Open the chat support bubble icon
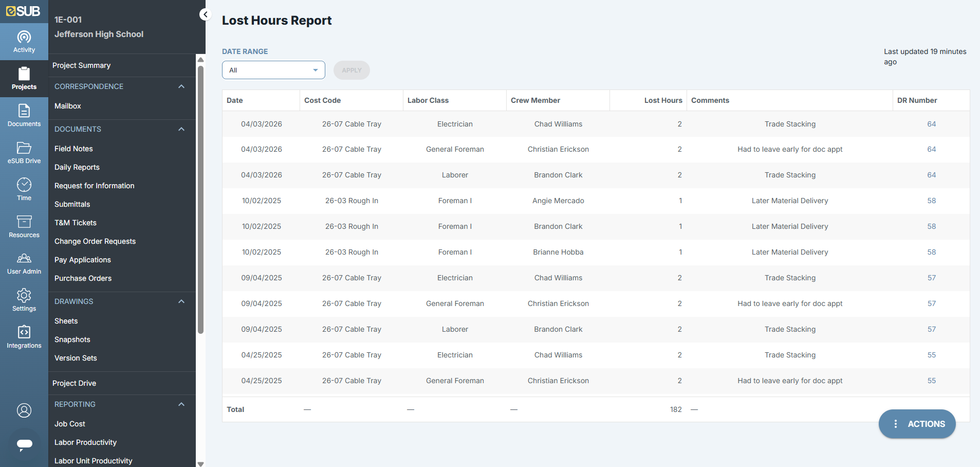Viewport: 980px width, 467px height. tap(24, 444)
